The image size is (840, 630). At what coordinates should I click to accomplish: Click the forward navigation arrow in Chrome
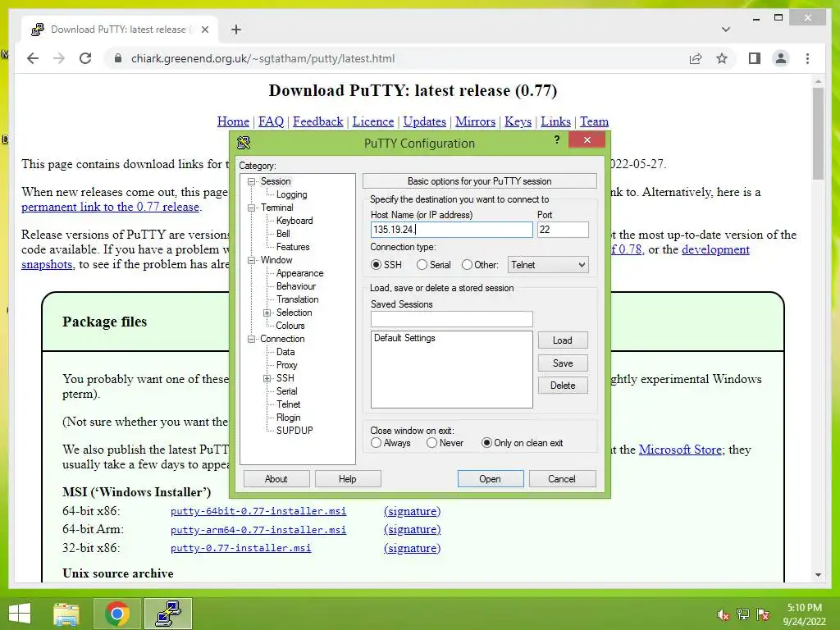pos(59,58)
